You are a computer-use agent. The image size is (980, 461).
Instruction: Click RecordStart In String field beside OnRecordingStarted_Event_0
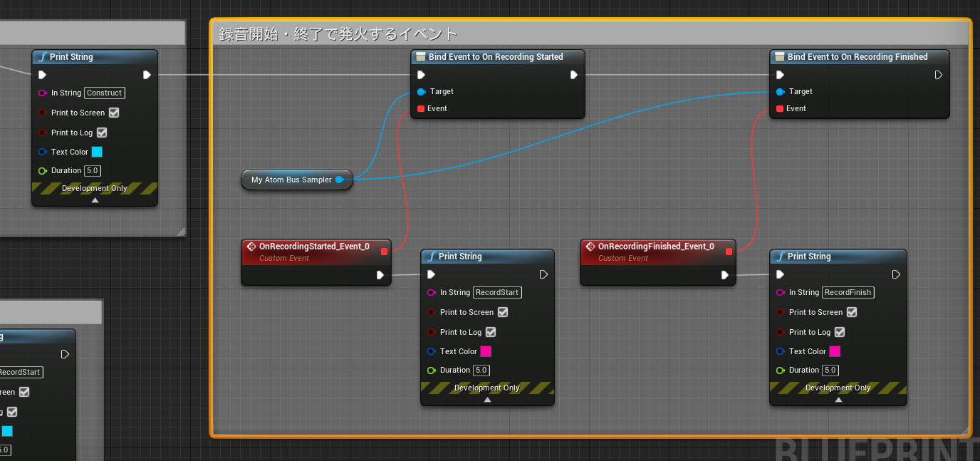(x=497, y=292)
